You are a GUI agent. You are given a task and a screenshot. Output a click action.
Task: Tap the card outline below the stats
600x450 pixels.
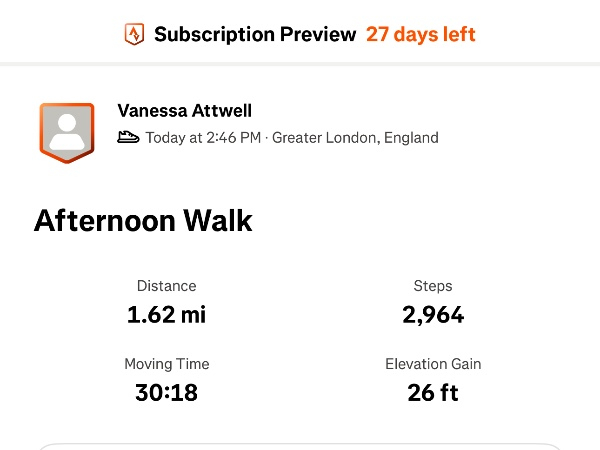(x=300, y=445)
